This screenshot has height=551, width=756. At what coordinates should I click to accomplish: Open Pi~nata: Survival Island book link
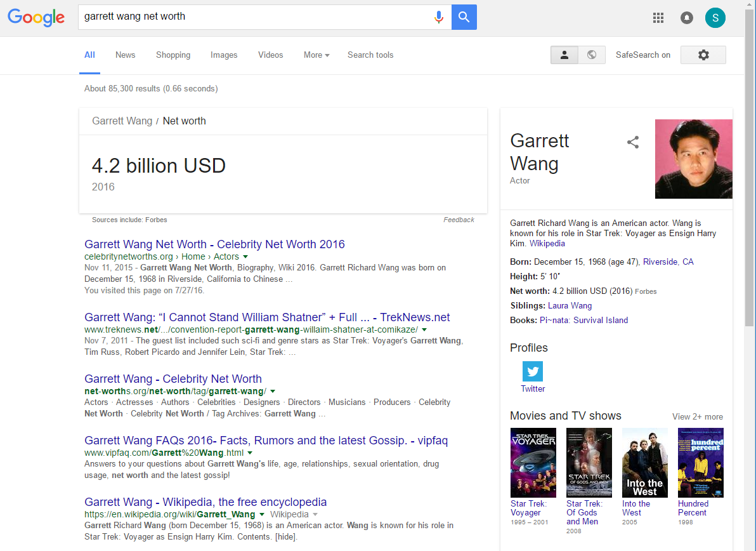point(584,320)
